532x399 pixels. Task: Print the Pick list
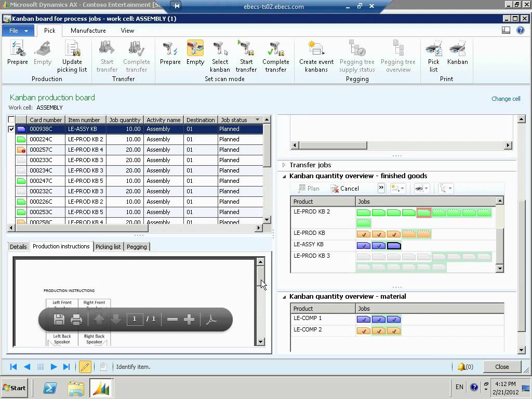pyautogui.click(x=434, y=56)
